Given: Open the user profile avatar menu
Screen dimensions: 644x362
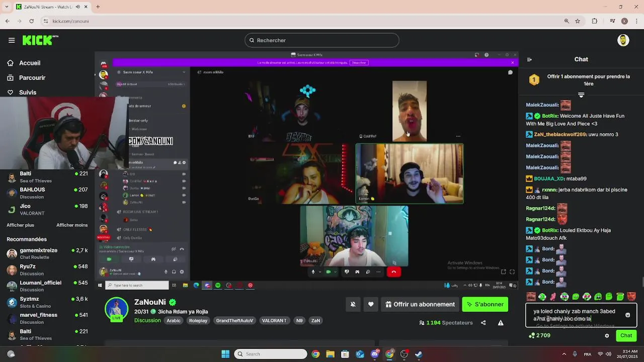Looking at the screenshot, I should click(x=623, y=40).
